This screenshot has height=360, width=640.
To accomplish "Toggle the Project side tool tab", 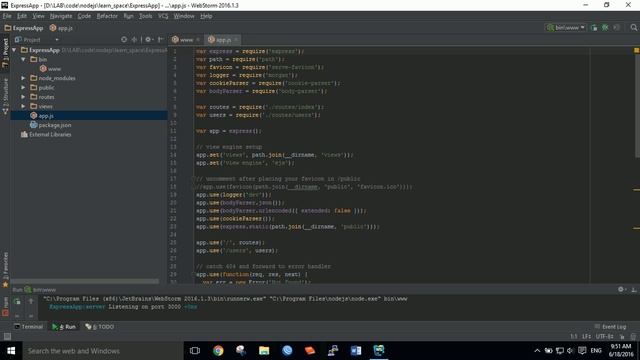I will point(5,53).
